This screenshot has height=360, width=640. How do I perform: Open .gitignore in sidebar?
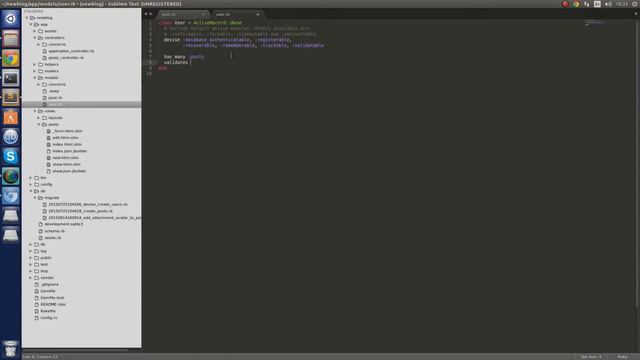[x=50, y=284]
